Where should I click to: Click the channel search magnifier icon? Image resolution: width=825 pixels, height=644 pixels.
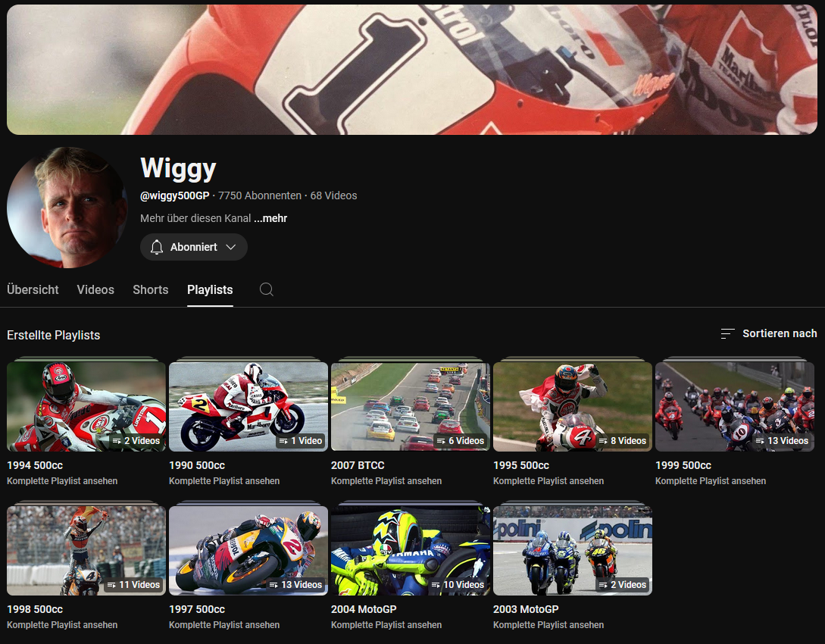pos(266,289)
